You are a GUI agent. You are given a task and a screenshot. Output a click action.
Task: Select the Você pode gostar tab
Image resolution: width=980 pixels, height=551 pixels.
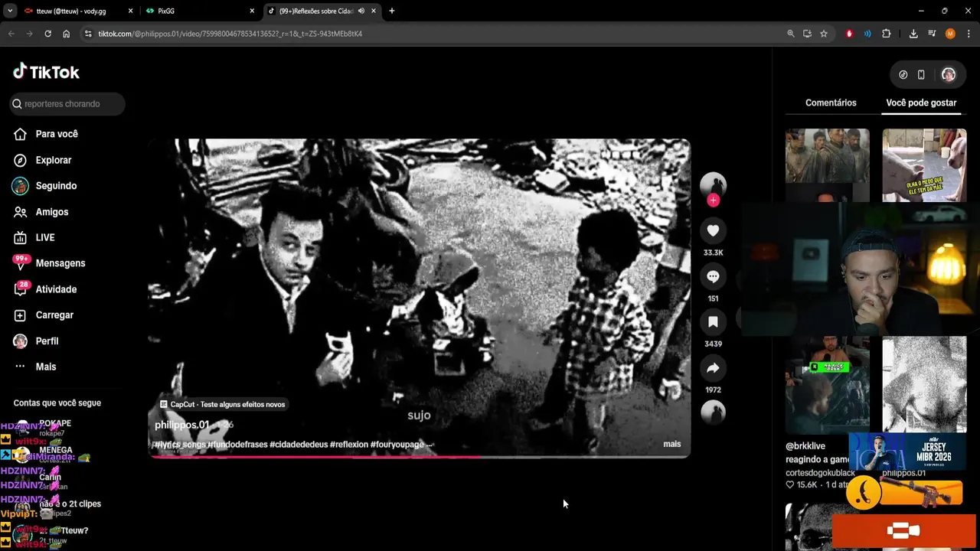click(921, 103)
